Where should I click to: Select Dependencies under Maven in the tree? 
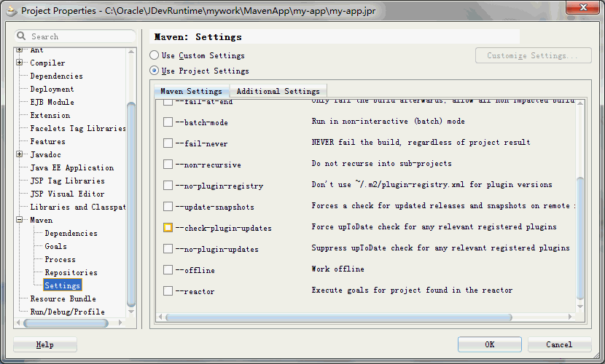pos(71,233)
